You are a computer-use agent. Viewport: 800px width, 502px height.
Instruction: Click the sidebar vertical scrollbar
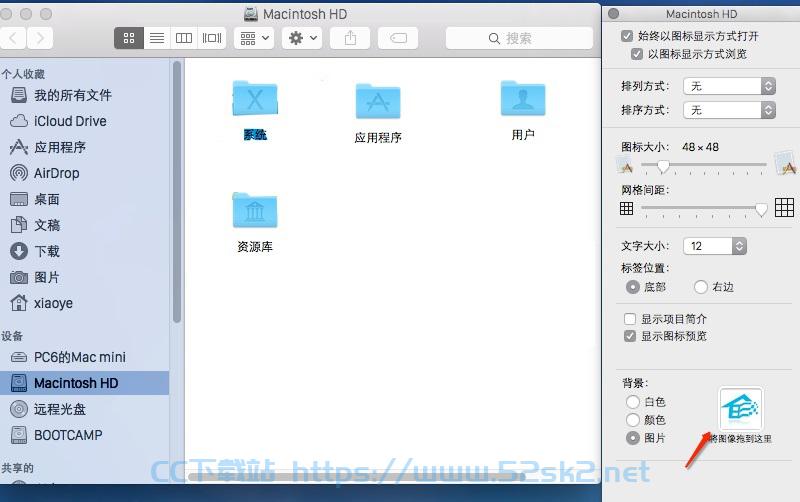click(x=177, y=192)
